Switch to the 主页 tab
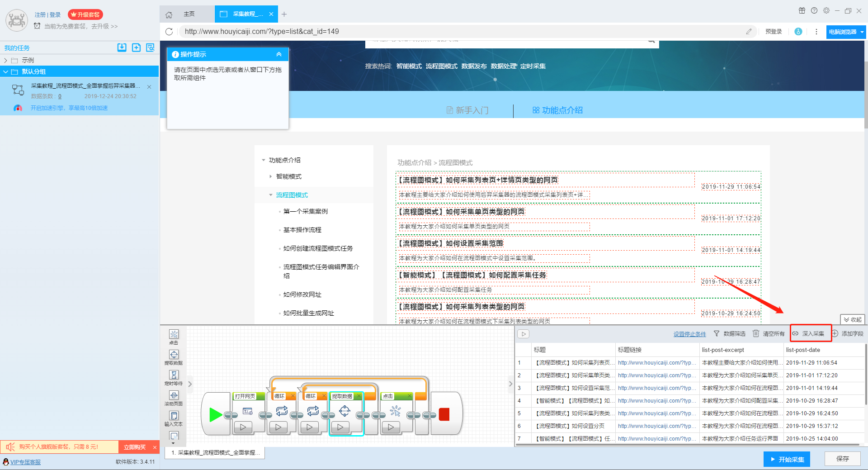 (189, 14)
